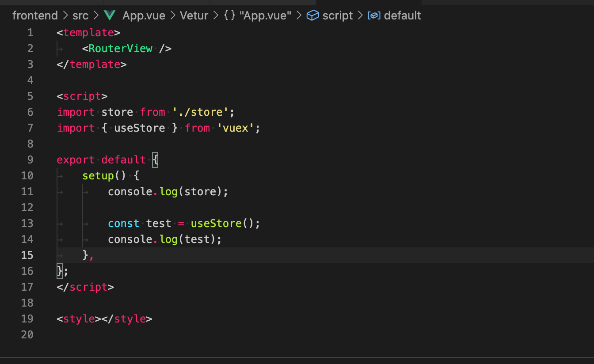Click chevron after 'Vetur' breadcrumb
The width and height of the screenshot is (594, 364).
(x=216, y=15)
